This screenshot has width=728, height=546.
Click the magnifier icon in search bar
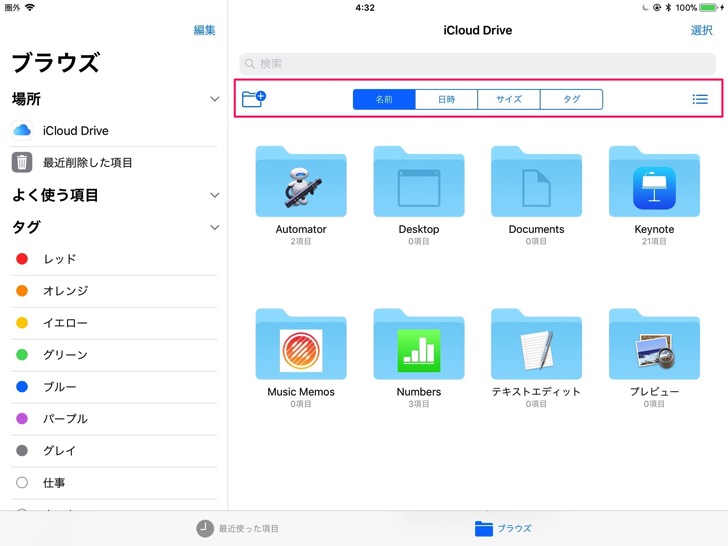coord(250,64)
